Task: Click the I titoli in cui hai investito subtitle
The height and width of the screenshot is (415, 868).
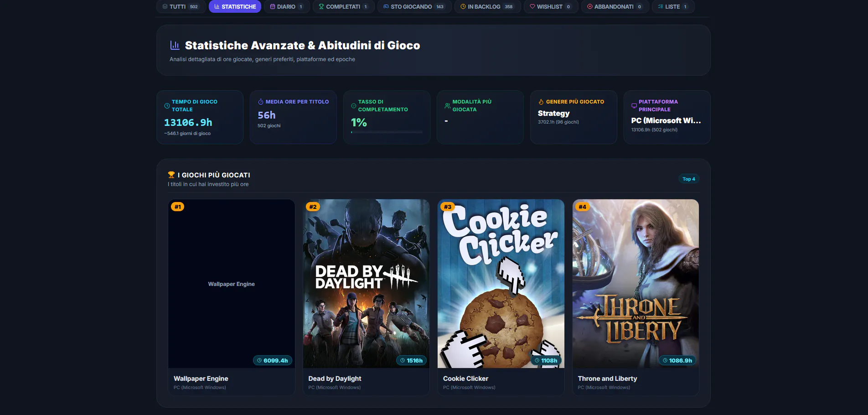Action: click(208, 184)
